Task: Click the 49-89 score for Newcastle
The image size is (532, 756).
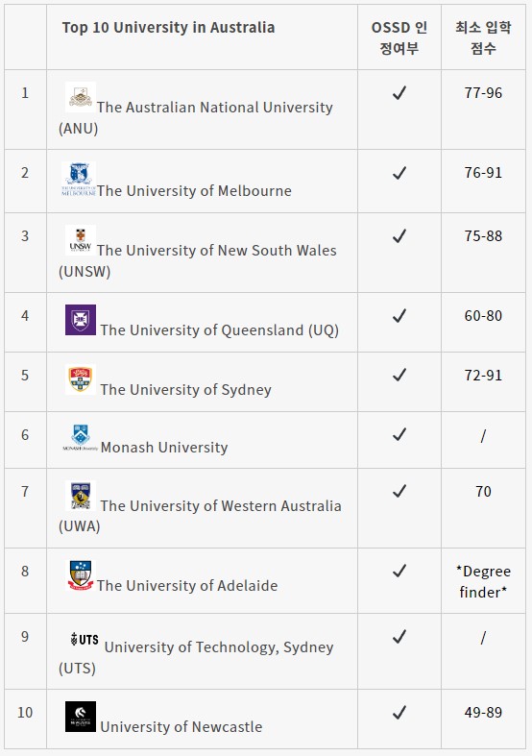Action: [483, 712]
